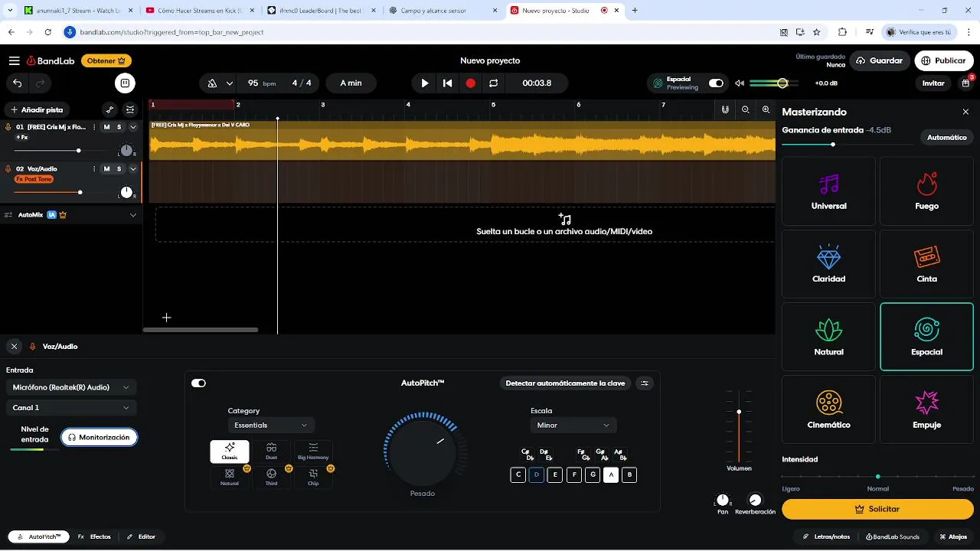Click the round white panel-layout button

pyautogui.click(x=125, y=83)
